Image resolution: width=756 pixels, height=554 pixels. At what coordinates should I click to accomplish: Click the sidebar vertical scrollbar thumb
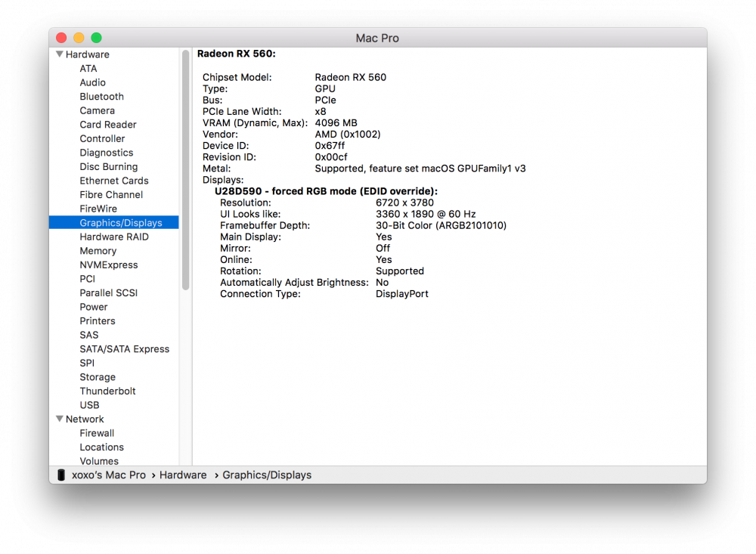tap(186, 170)
